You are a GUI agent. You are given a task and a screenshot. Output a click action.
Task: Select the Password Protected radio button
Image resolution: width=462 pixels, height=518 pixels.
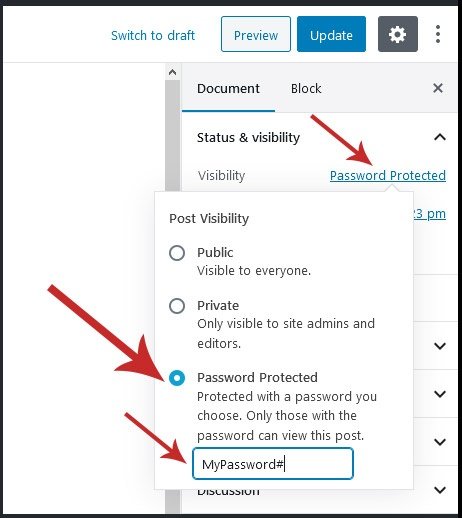(177, 378)
